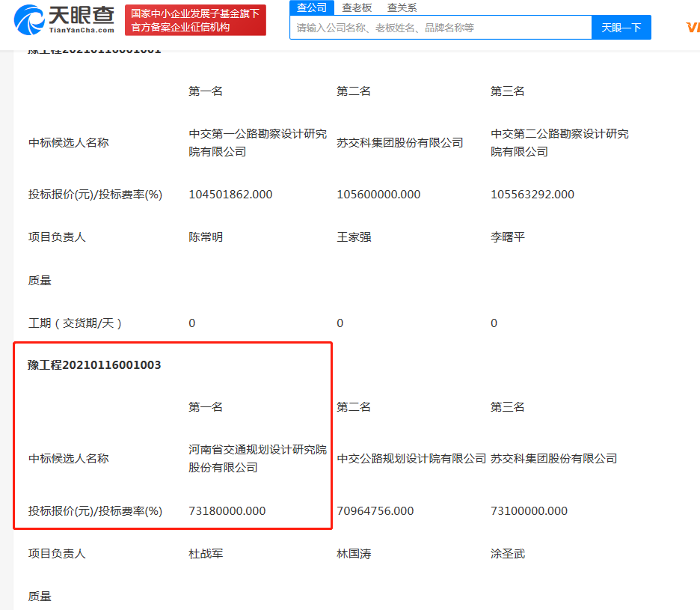Click project leader 涂圣武
This screenshot has height=610, width=700.
pyautogui.click(x=507, y=554)
